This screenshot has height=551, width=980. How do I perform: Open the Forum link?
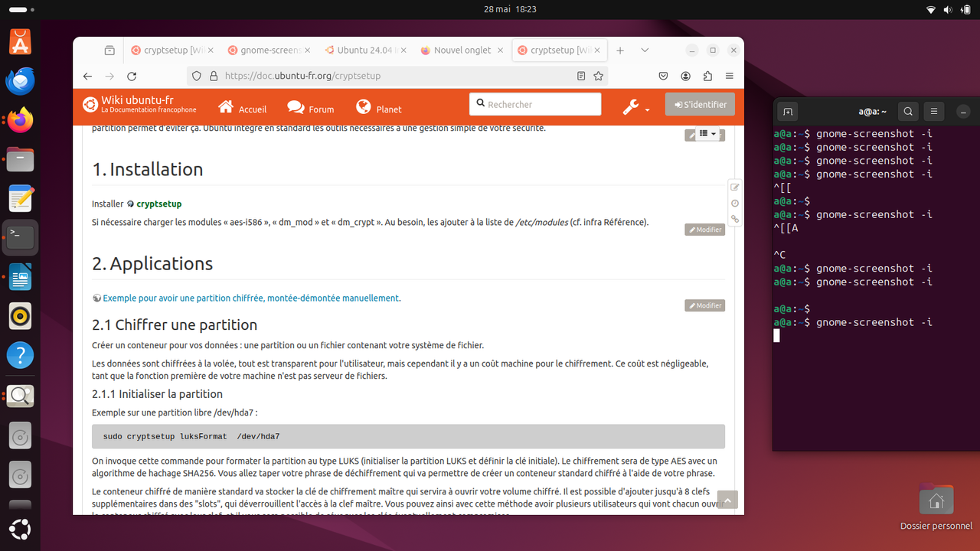click(310, 108)
